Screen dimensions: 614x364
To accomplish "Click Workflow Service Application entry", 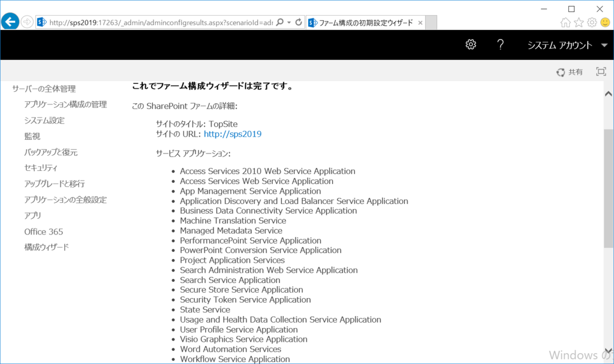I will 235,359.
